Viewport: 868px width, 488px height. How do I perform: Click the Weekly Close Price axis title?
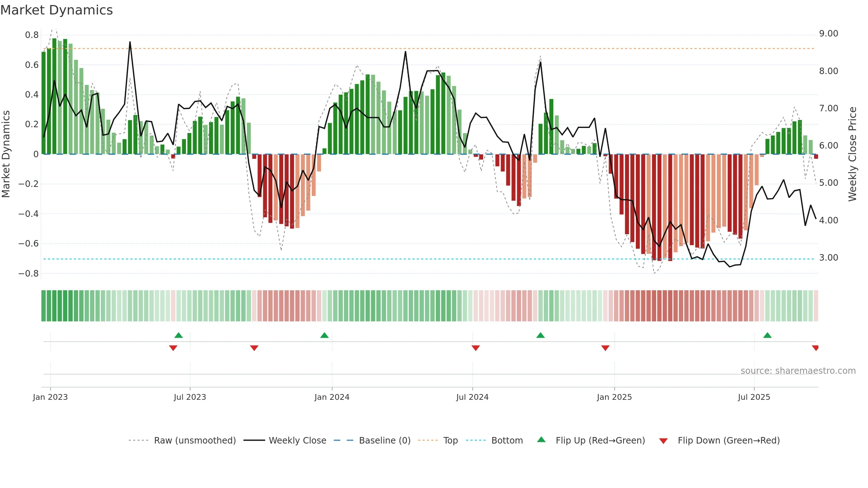click(x=852, y=154)
